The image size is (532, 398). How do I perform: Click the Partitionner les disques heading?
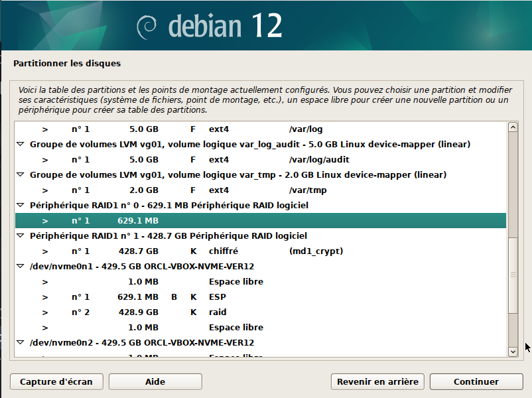[x=67, y=64]
